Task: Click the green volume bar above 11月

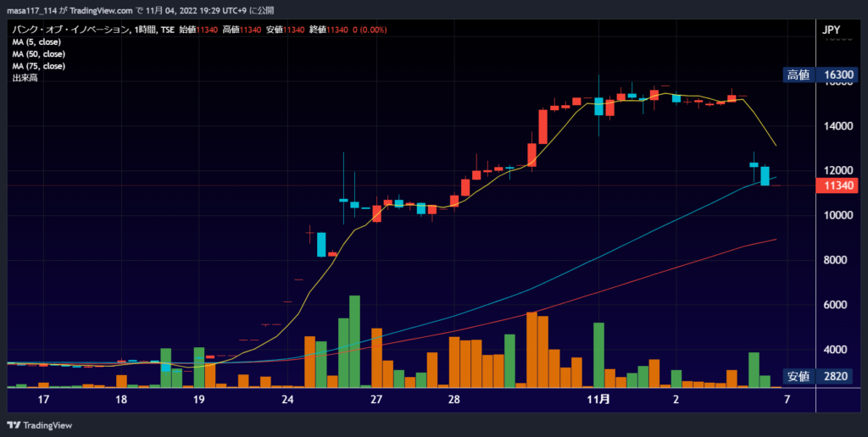Action: pos(598,355)
